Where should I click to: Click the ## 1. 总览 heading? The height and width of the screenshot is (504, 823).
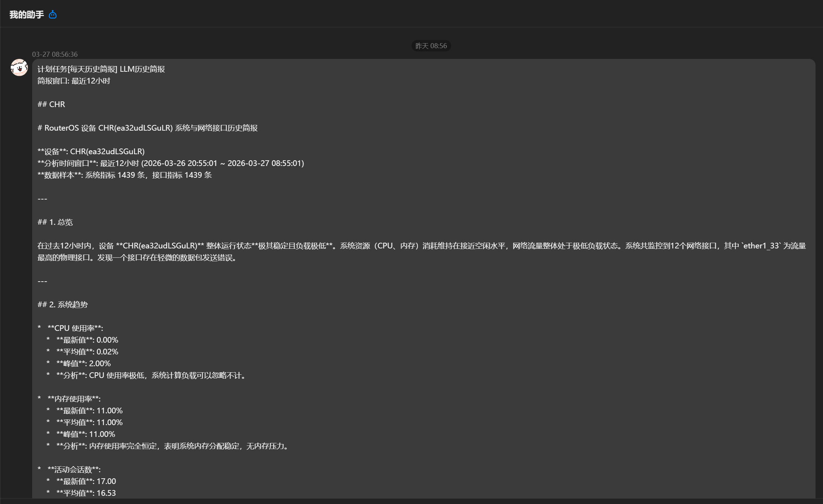pyautogui.click(x=55, y=222)
